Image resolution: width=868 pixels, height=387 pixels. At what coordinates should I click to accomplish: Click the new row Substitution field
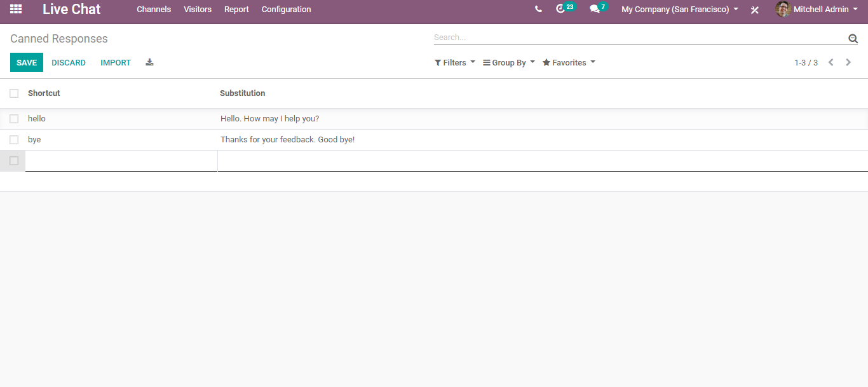coord(543,161)
